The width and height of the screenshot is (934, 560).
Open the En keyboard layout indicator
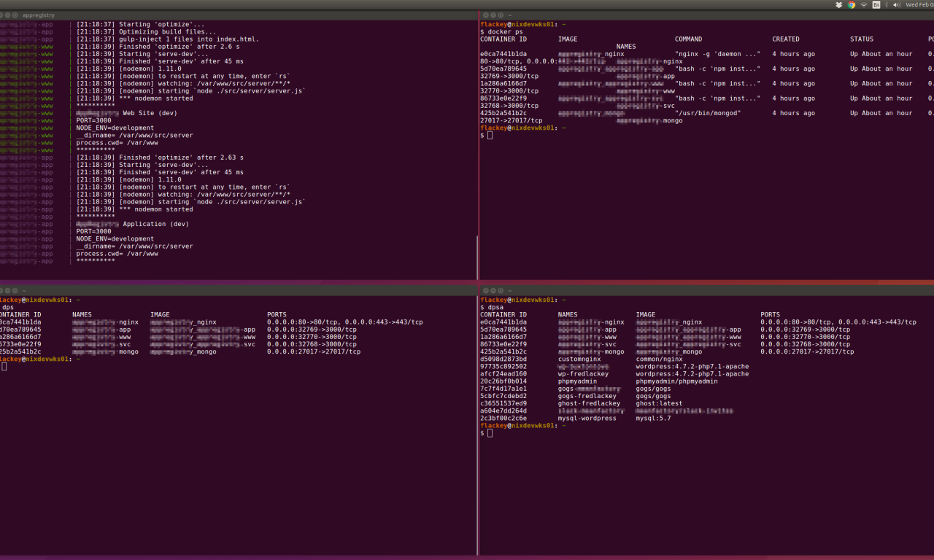click(x=876, y=4)
